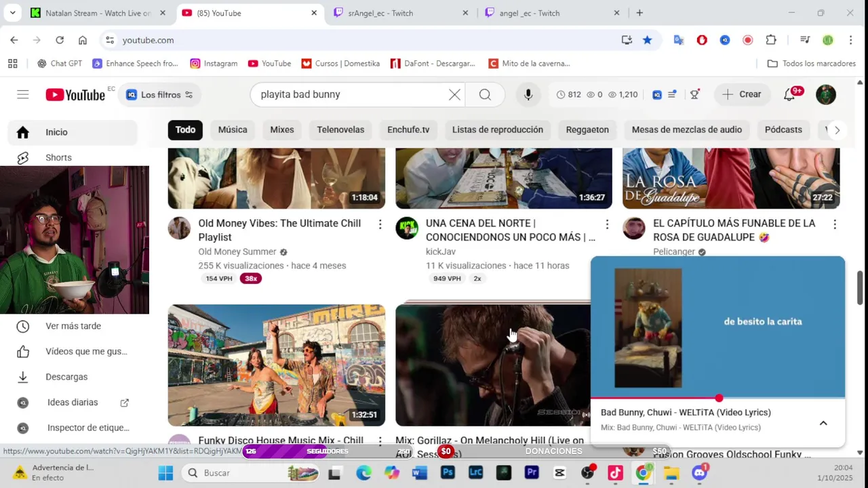Open the Old Money Vibes video thumbnail
Screen dimensions: 868x488
277,178
